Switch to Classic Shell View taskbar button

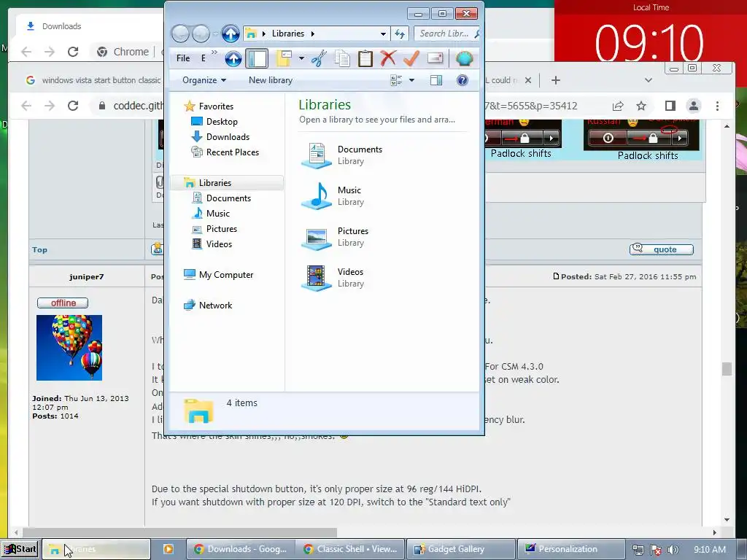coord(350,549)
